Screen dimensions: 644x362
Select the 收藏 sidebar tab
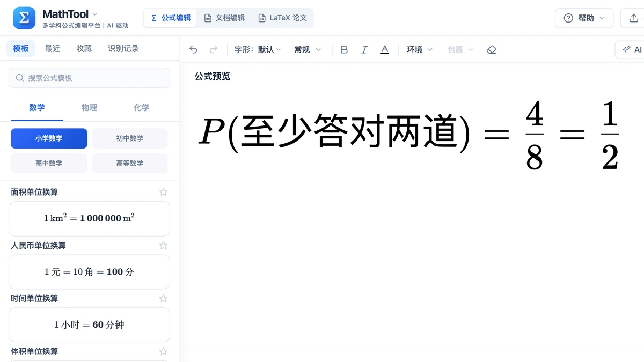click(x=84, y=48)
